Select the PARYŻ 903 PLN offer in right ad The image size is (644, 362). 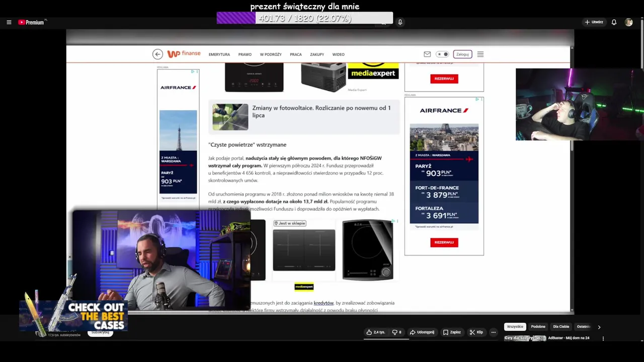pyautogui.click(x=444, y=170)
